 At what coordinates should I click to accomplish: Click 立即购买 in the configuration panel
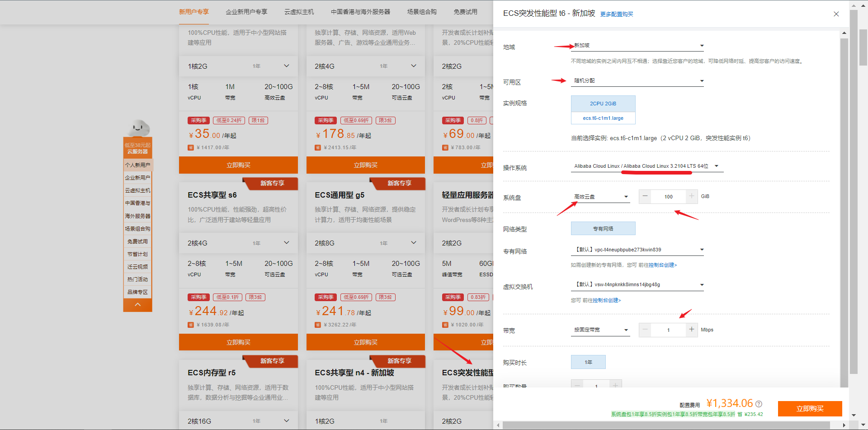click(810, 409)
